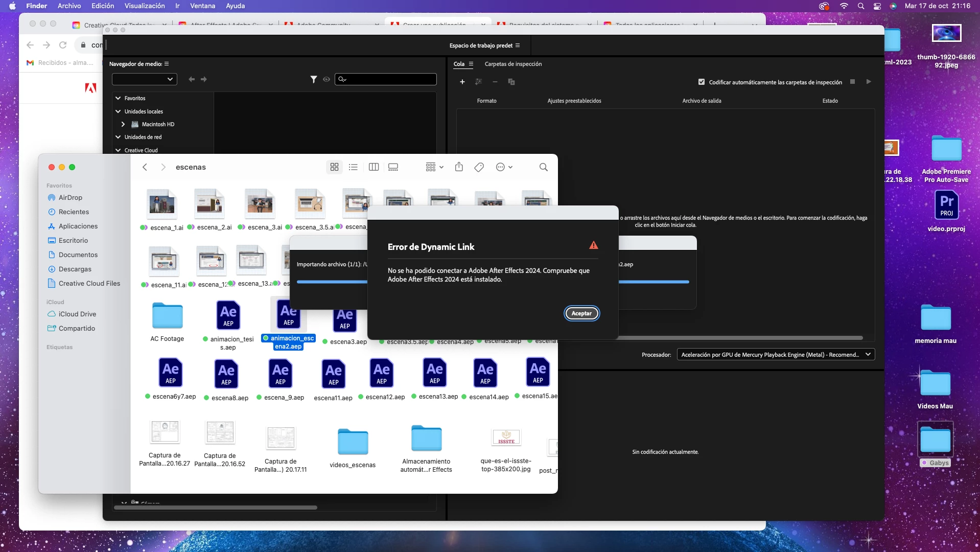The width and height of the screenshot is (980, 552).
Task: Open the Media Browser path dropdown
Action: 145,79
